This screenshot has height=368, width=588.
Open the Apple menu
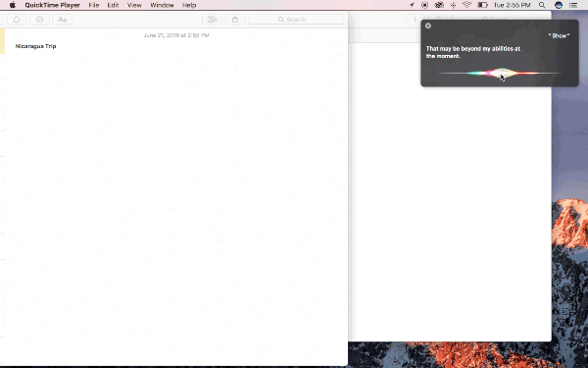click(13, 5)
